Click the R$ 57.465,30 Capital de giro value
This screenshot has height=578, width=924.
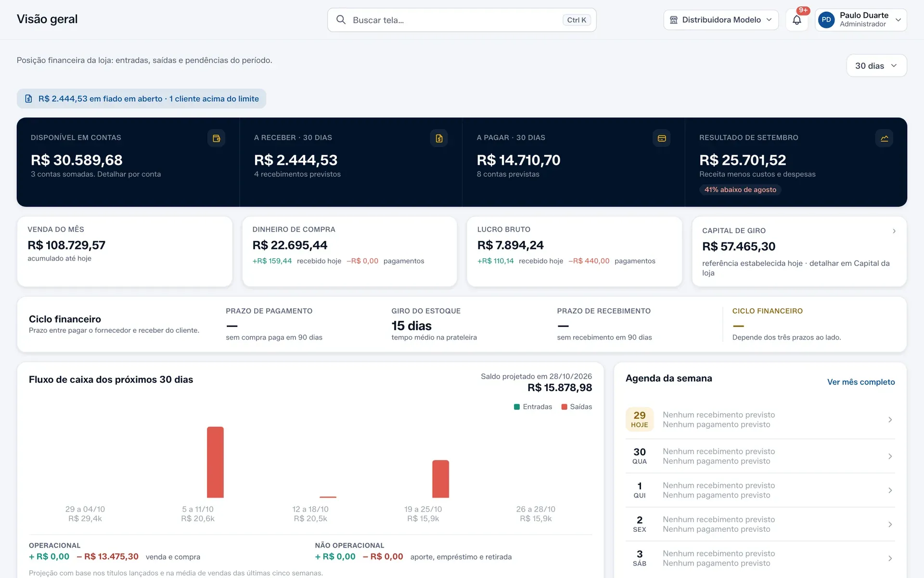tap(739, 247)
